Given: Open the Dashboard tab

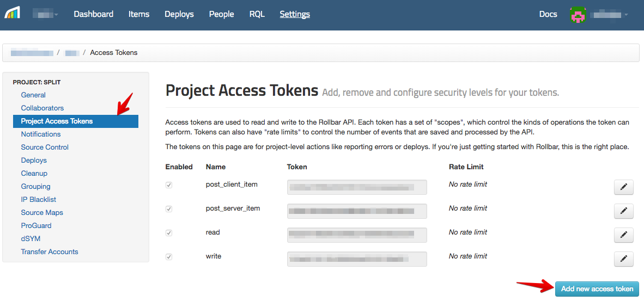Looking at the screenshot, I should click(x=93, y=14).
